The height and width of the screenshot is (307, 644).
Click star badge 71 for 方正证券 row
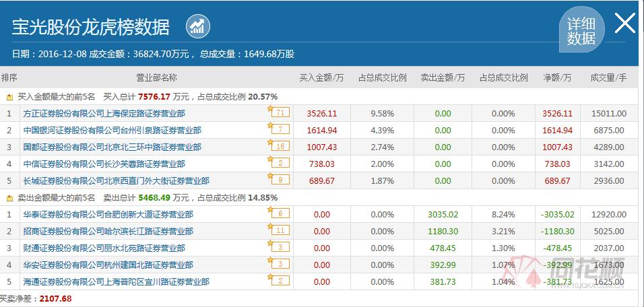(x=278, y=112)
